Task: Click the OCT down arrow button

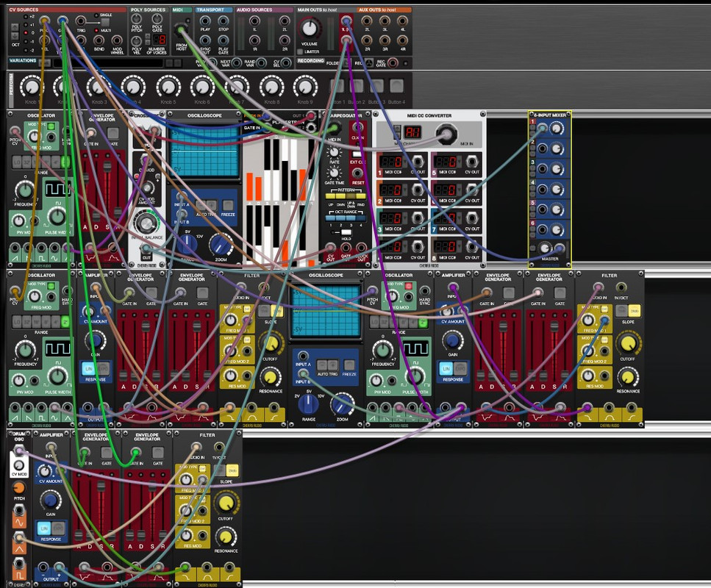Action: 15,36
